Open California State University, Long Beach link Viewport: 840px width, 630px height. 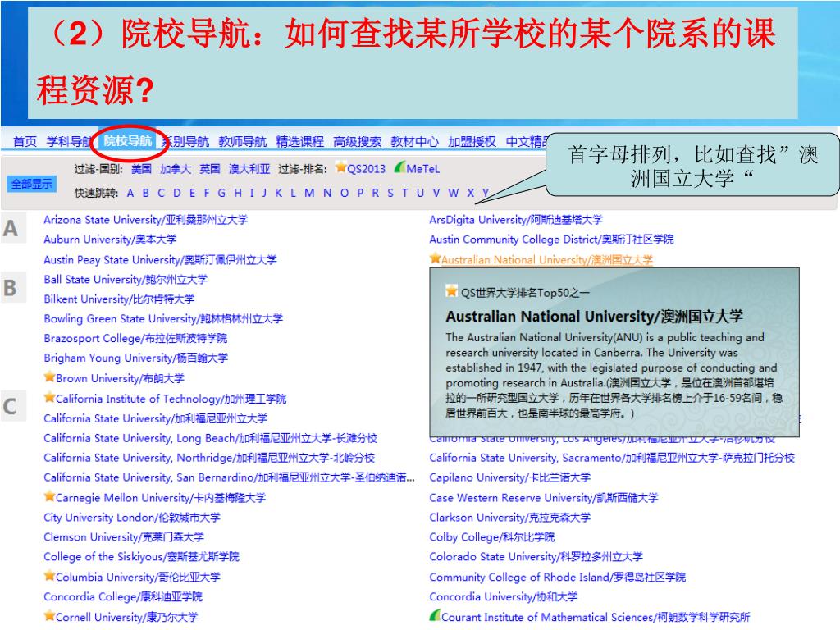pos(211,438)
